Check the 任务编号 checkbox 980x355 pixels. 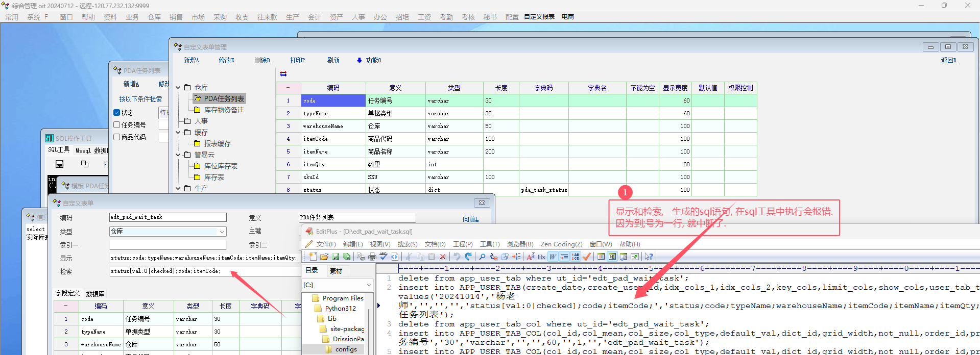pyautogui.click(x=117, y=125)
